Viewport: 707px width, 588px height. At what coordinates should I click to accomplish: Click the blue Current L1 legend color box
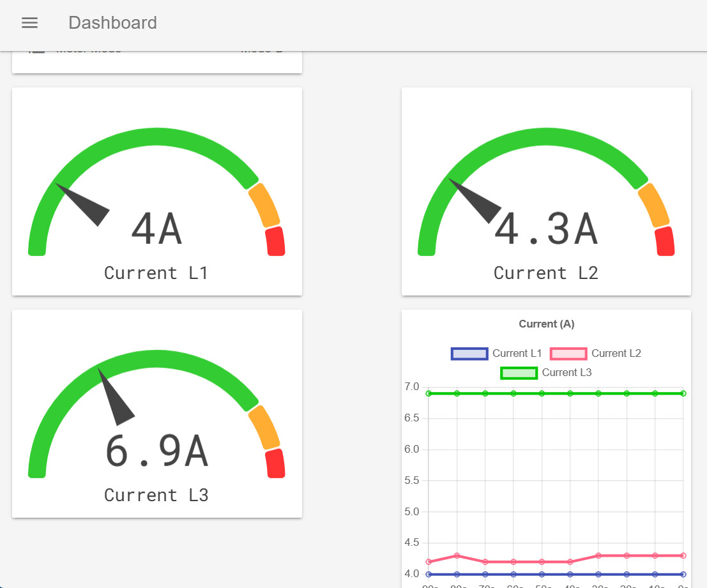[469, 354]
